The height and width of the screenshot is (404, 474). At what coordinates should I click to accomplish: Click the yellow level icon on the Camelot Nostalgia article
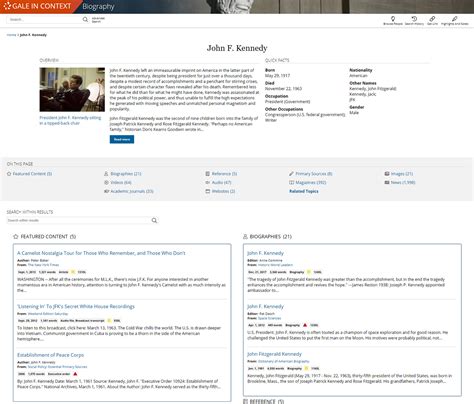click(73, 272)
